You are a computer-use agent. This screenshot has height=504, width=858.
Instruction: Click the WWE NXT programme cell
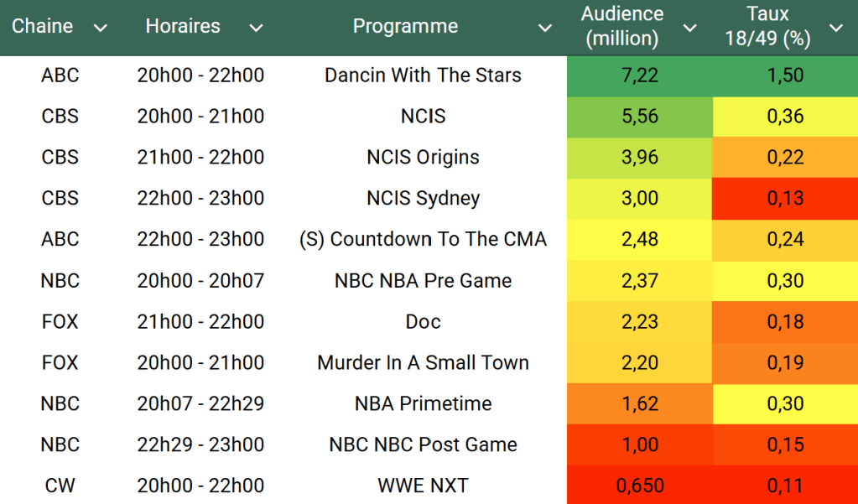423,486
